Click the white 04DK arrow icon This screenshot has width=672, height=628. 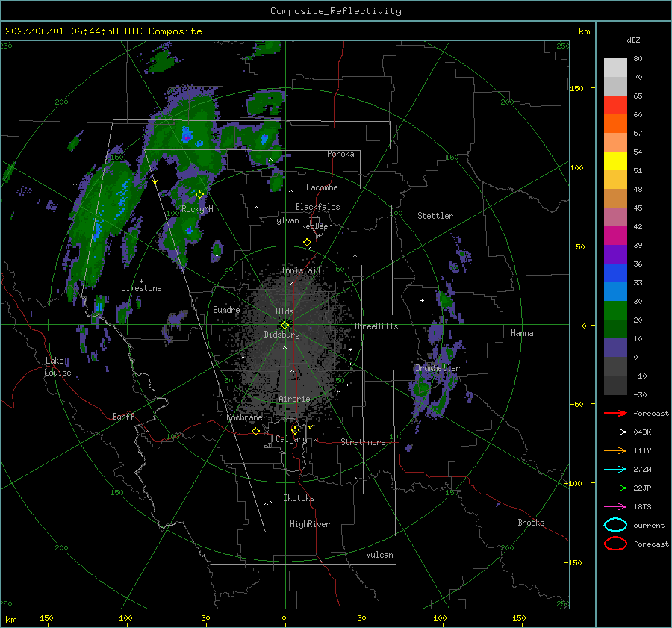pyautogui.click(x=615, y=432)
